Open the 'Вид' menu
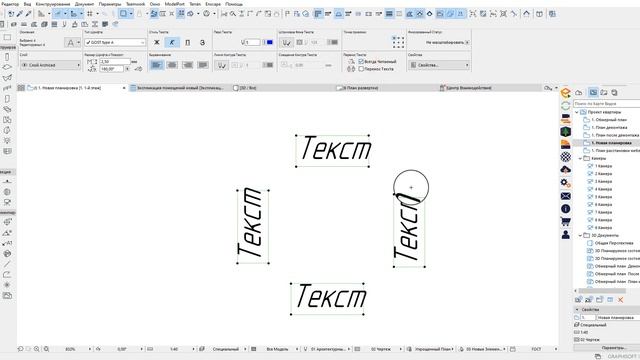This screenshot has width=640, height=360. (x=27, y=4)
